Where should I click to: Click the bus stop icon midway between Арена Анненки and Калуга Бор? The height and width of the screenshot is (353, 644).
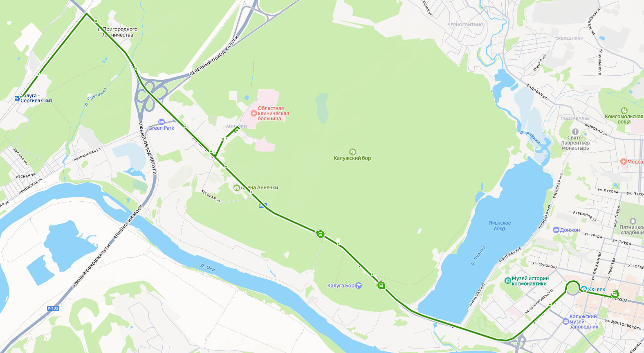point(320,234)
